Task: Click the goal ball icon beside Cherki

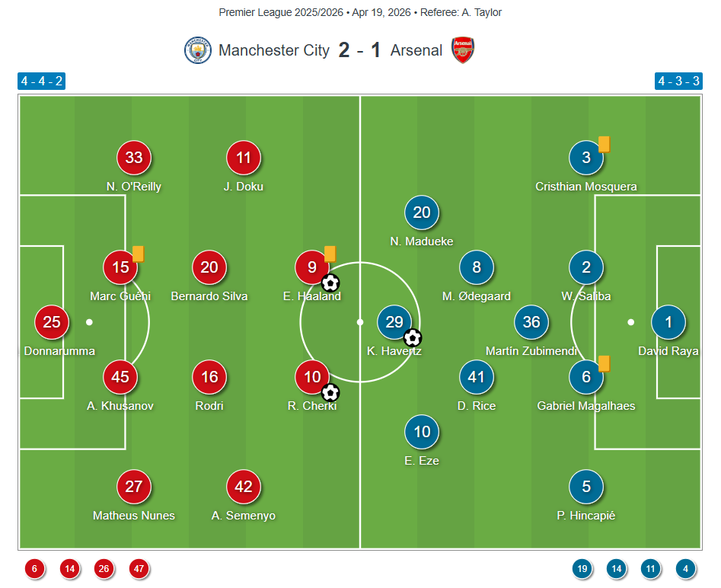Action: click(x=330, y=393)
